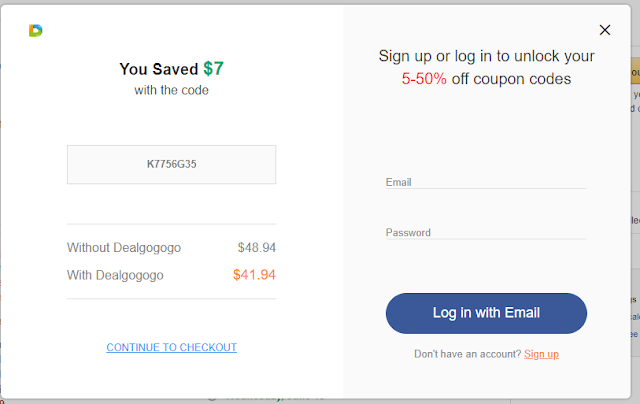Click the 'Sign up or log in' heading
This screenshot has width=640, height=404.
486,56
